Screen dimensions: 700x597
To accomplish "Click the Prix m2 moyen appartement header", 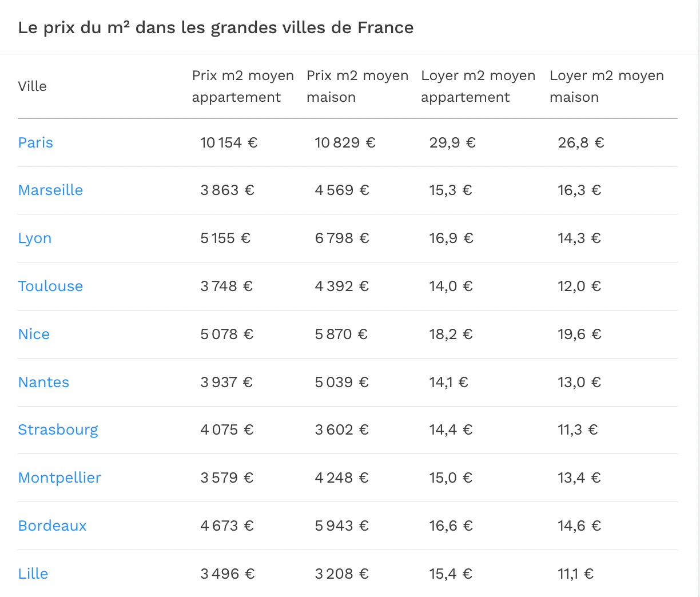I will click(x=243, y=86).
